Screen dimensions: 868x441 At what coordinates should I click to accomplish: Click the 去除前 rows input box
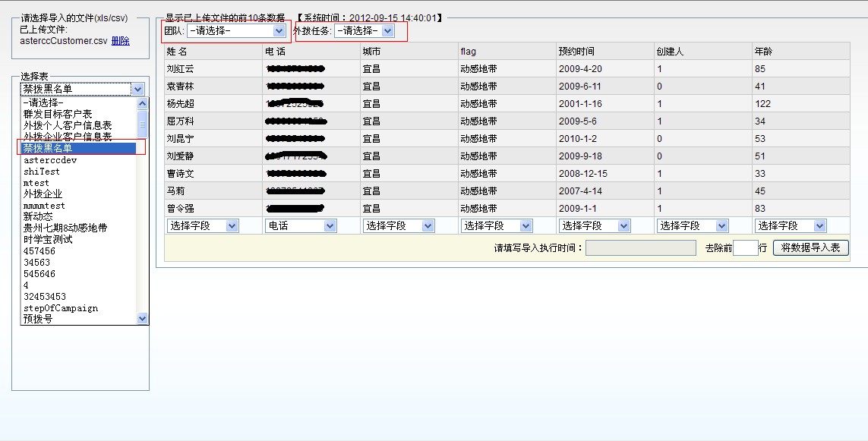[745, 247]
